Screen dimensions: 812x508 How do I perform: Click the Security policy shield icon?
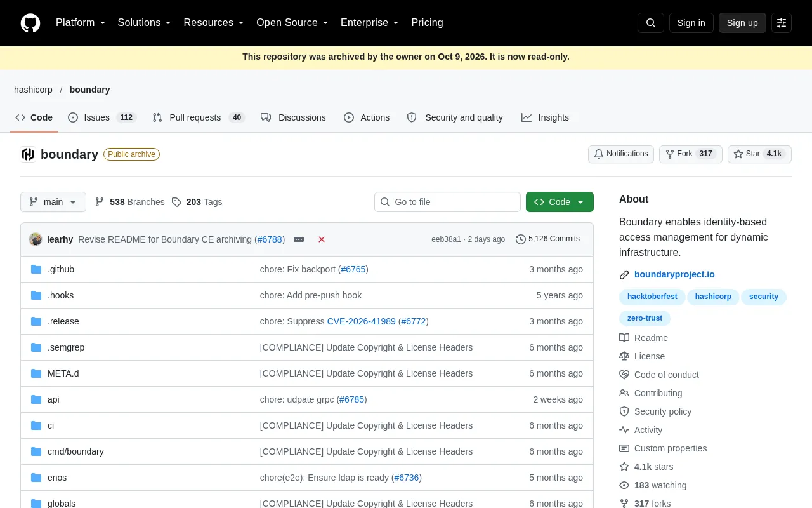tap(624, 411)
